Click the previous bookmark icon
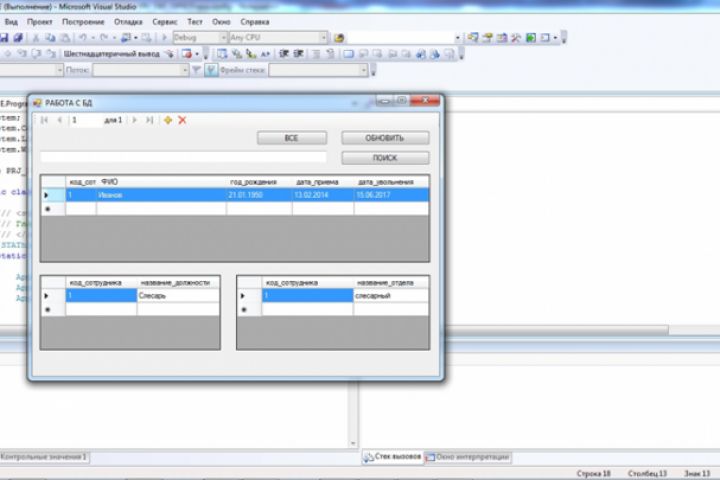The width and height of the screenshot is (720, 480). (363, 54)
